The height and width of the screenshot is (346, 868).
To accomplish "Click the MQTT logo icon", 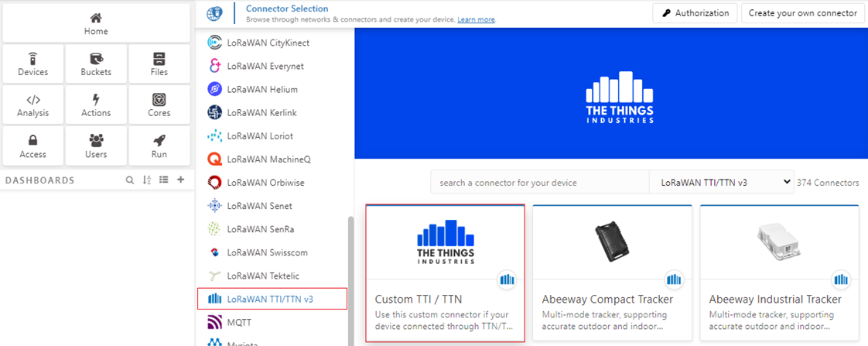I will pos(214,322).
